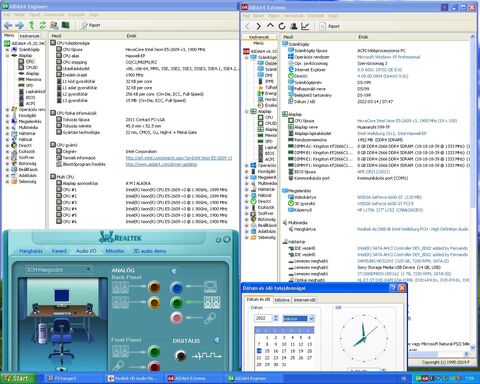Viewport: 480px width, 384px height.
Task: Switch to Időzóna tab in date dialog
Action: (x=282, y=300)
